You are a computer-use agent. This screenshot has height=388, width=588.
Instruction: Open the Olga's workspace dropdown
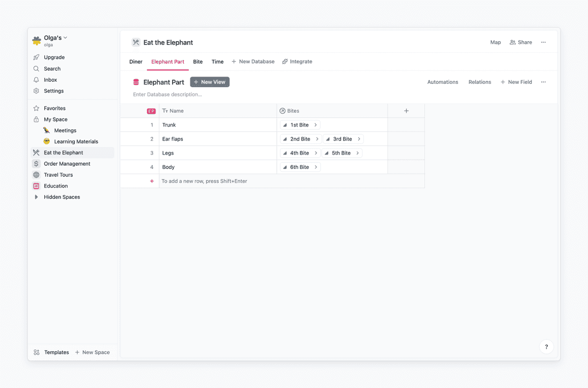56,38
